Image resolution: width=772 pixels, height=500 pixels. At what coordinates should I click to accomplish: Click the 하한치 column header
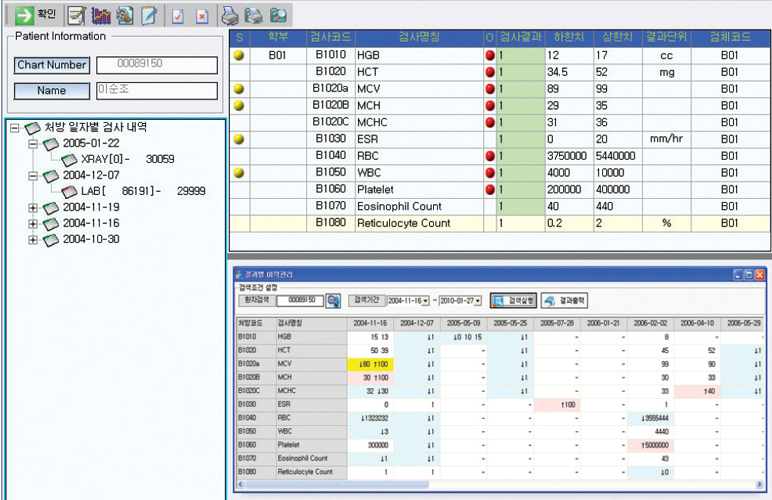(x=569, y=37)
